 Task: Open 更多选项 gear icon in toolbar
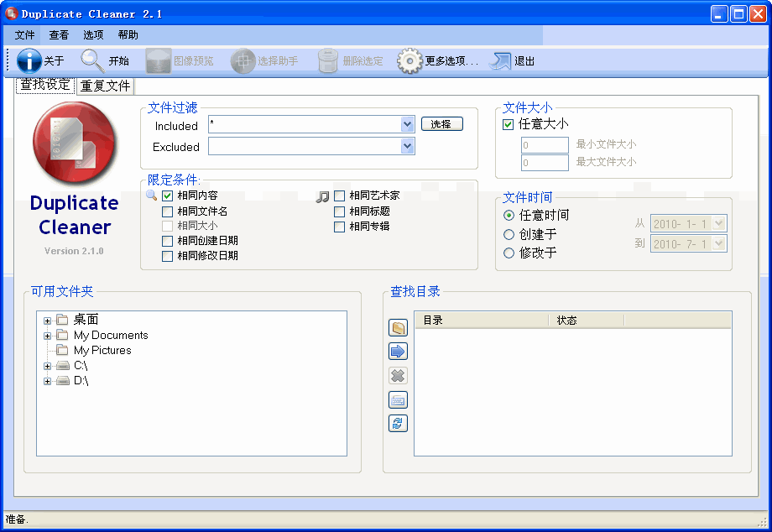(x=409, y=60)
